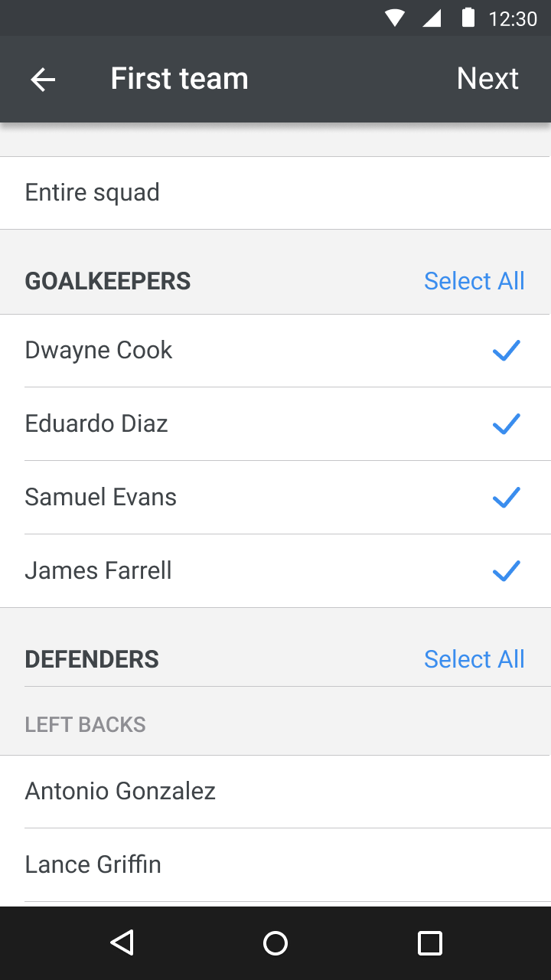Tap the Left Backs subheader

point(86,725)
